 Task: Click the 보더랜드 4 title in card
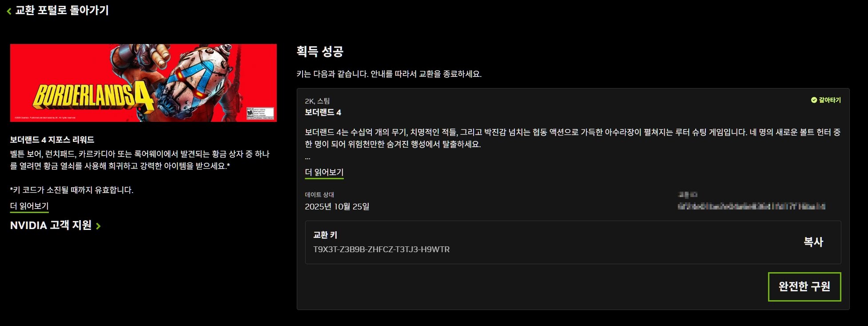click(323, 113)
